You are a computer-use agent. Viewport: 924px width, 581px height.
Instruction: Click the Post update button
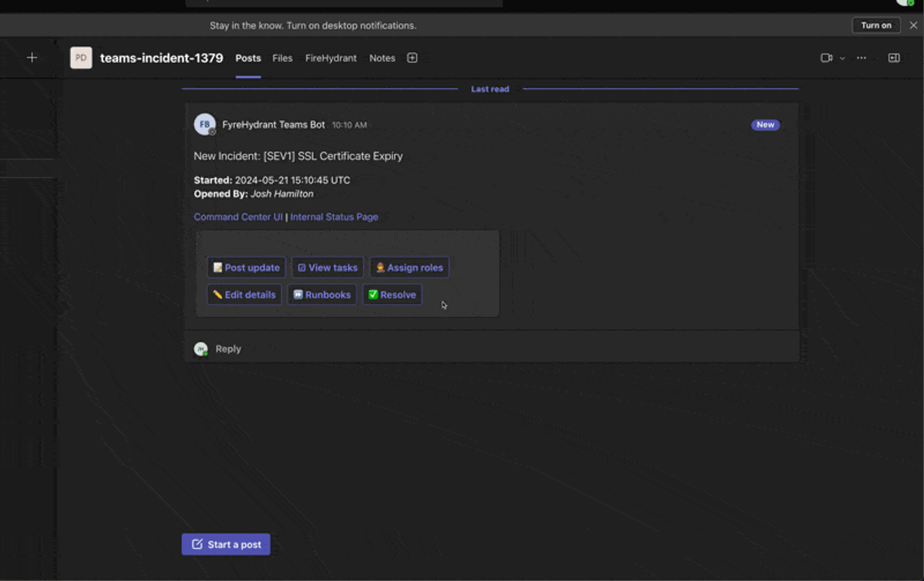point(246,267)
